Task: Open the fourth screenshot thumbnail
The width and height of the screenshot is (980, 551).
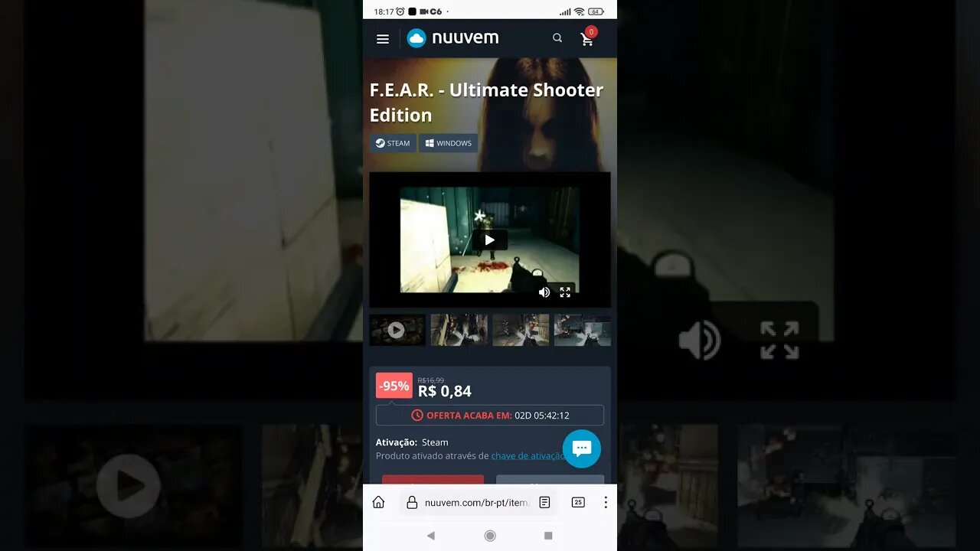Action: tap(582, 330)
